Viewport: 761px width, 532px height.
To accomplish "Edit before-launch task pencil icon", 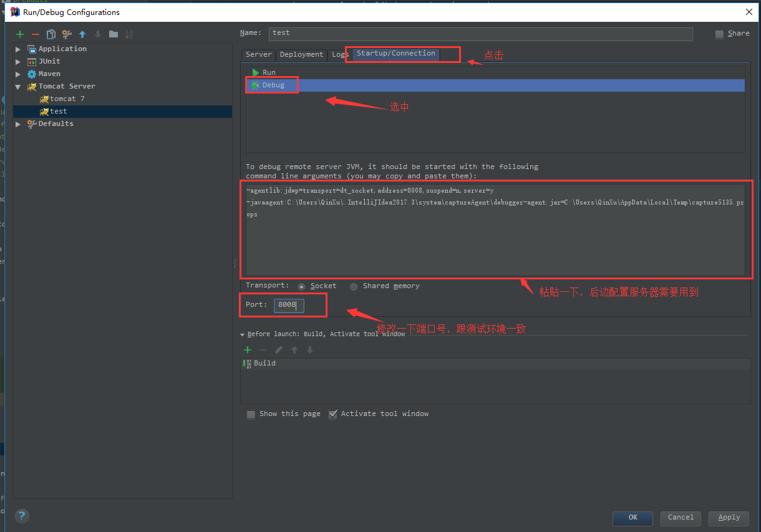I will pos(279,350).
